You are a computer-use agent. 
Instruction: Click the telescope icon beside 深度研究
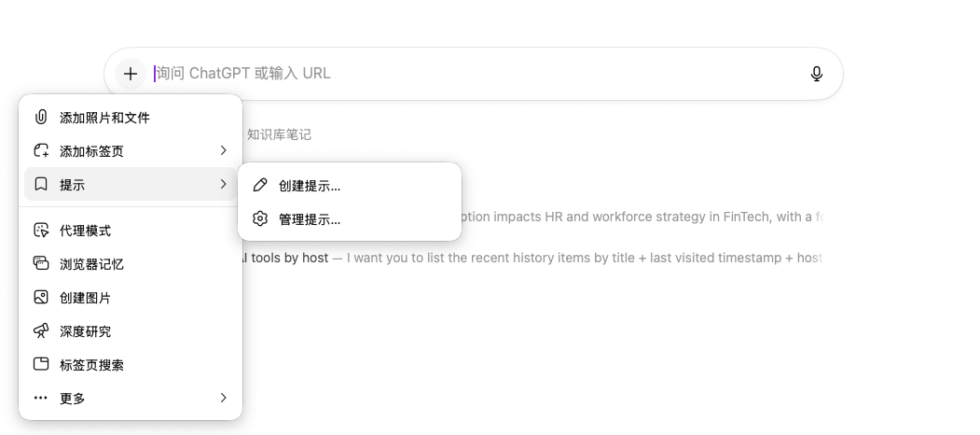(x=41, y=331)
